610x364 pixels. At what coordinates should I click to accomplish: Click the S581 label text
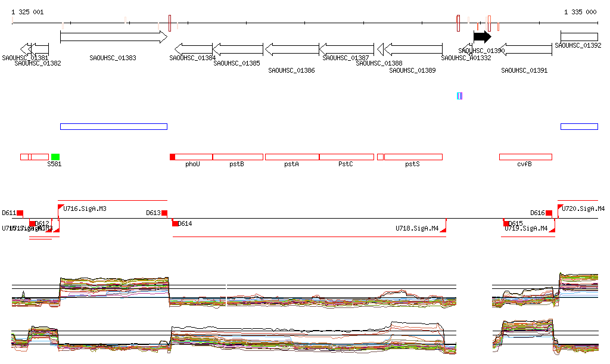click(x=54, y=164)
